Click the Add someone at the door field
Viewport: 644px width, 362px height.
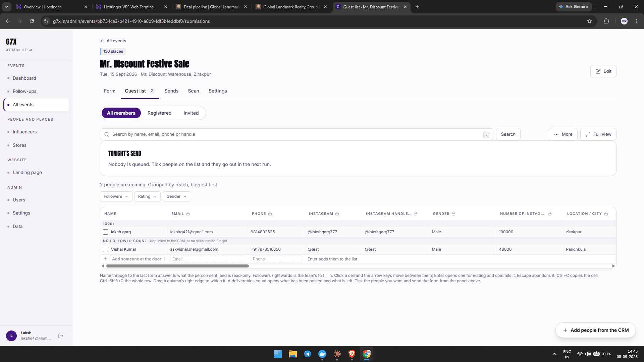coord(137,259)
